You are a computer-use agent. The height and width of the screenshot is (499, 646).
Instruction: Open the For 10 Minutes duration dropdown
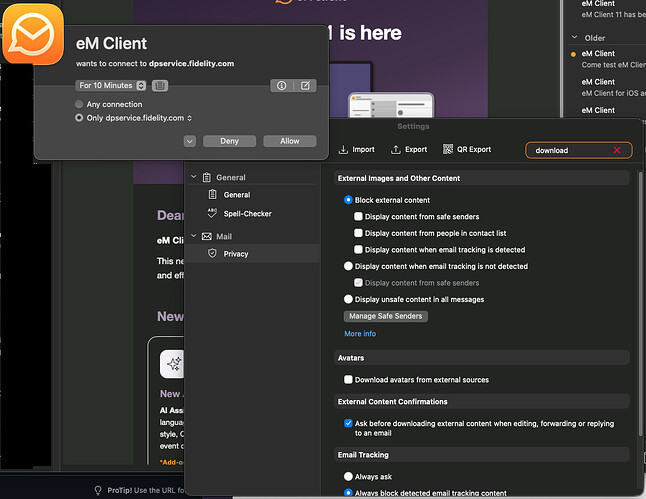click(111, 86)
